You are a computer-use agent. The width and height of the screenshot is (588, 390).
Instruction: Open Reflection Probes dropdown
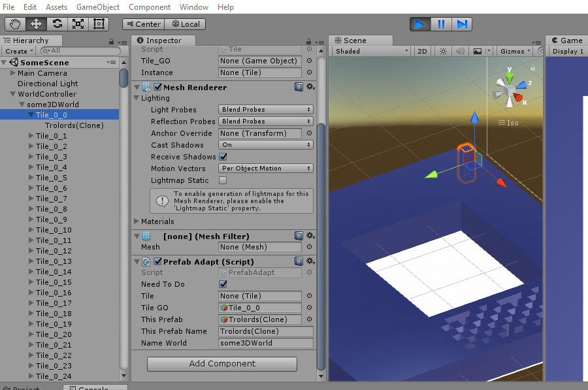tap(265, 121)
